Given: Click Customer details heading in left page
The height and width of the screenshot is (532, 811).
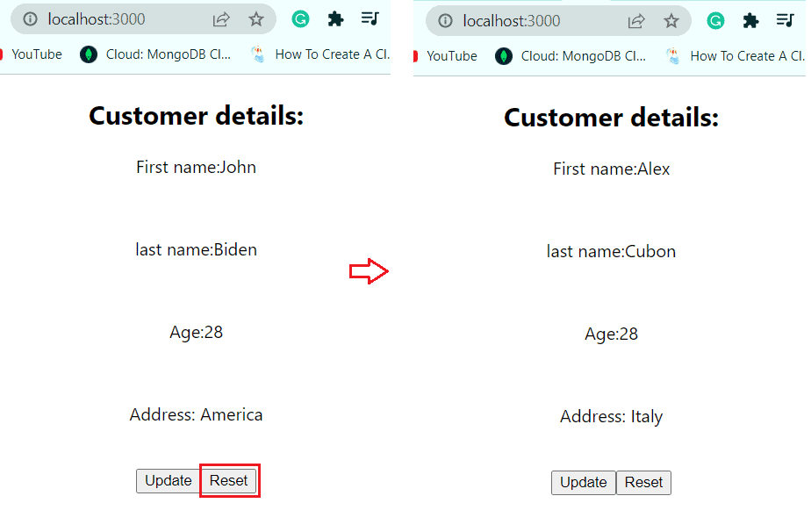Looking at the screenshot, I should click(196, 115).
